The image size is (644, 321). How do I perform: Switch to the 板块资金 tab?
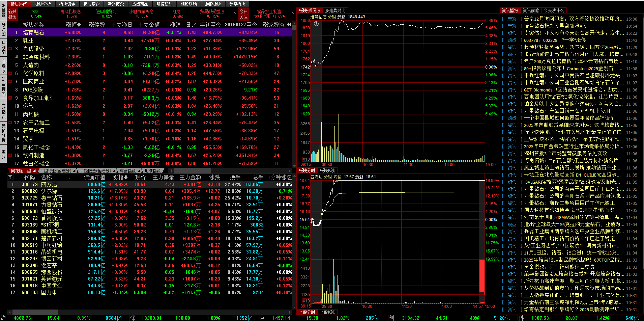(x=67, y=4)
